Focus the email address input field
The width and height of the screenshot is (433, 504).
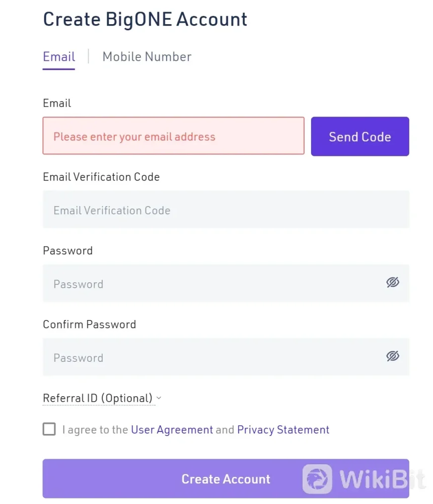tap(173, 136)
